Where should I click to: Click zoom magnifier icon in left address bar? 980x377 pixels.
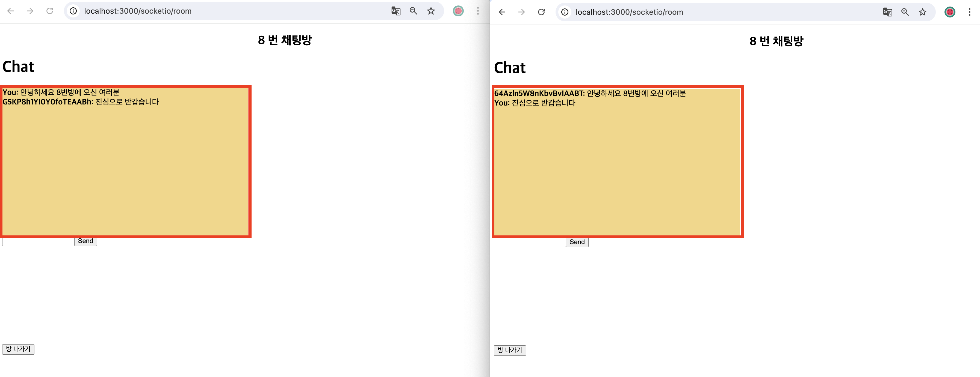(413, 11)
